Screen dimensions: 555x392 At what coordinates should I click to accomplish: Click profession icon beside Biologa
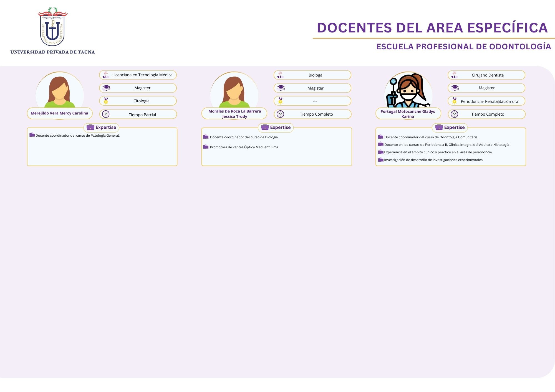coord(280,75)
